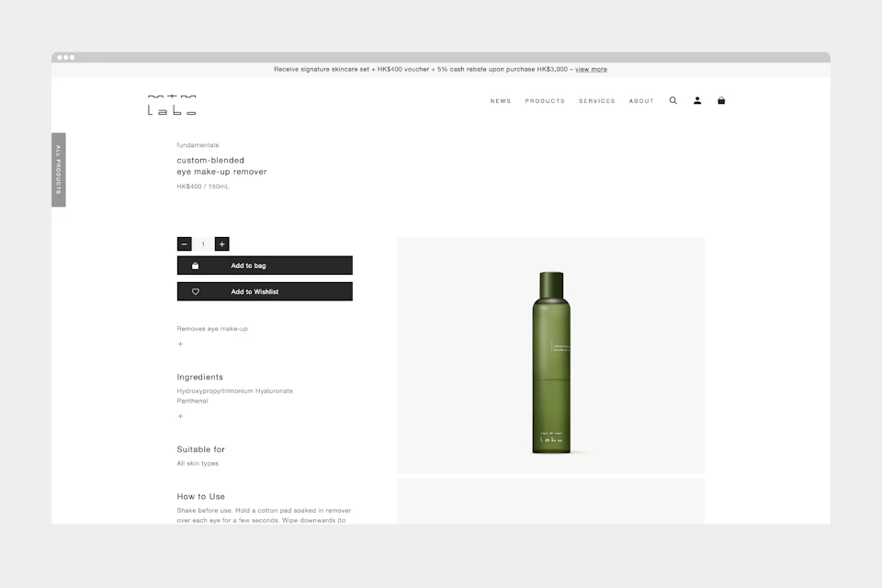882x588 pixels.
Task: Open the ABOUT menu
Action: coord(641,101)
